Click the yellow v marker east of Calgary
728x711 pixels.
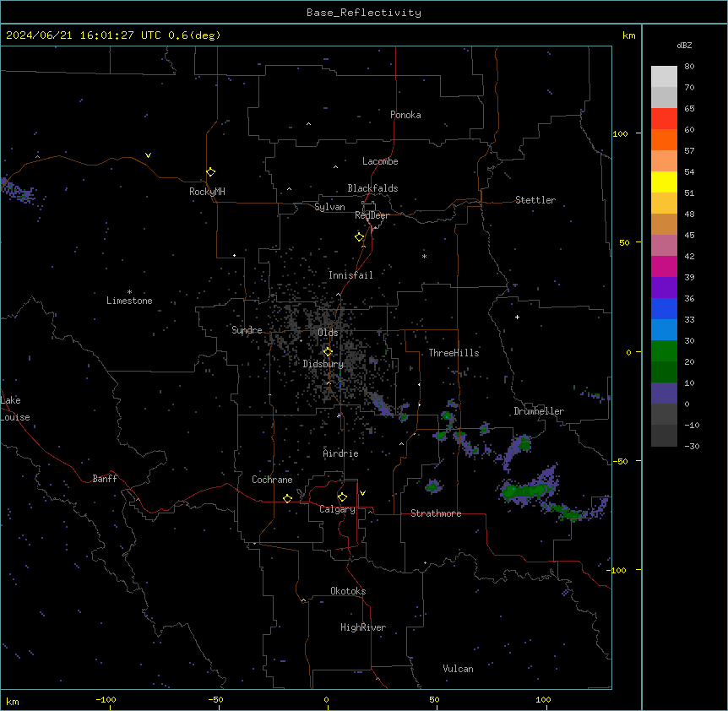362,493
